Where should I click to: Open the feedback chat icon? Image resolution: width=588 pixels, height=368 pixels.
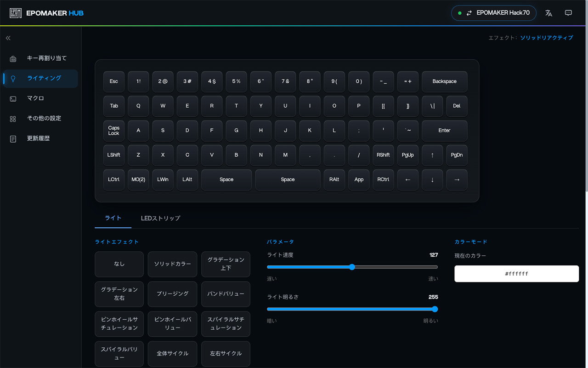(x=568, y=13)
